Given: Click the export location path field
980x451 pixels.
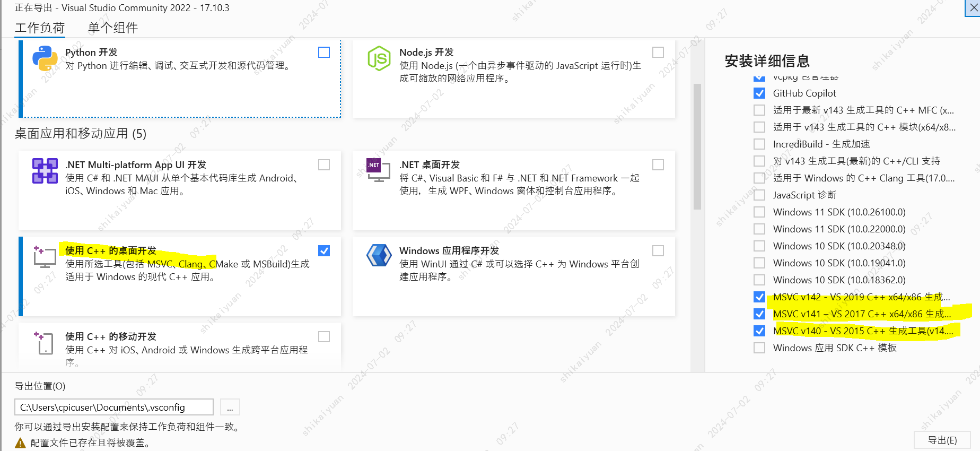Looking at the screenshot, I should pos(114,407).
